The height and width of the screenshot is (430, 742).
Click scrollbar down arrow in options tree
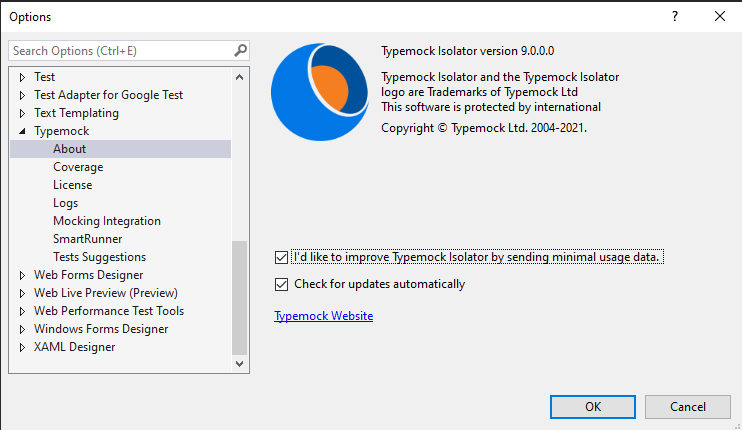(240, 365)
